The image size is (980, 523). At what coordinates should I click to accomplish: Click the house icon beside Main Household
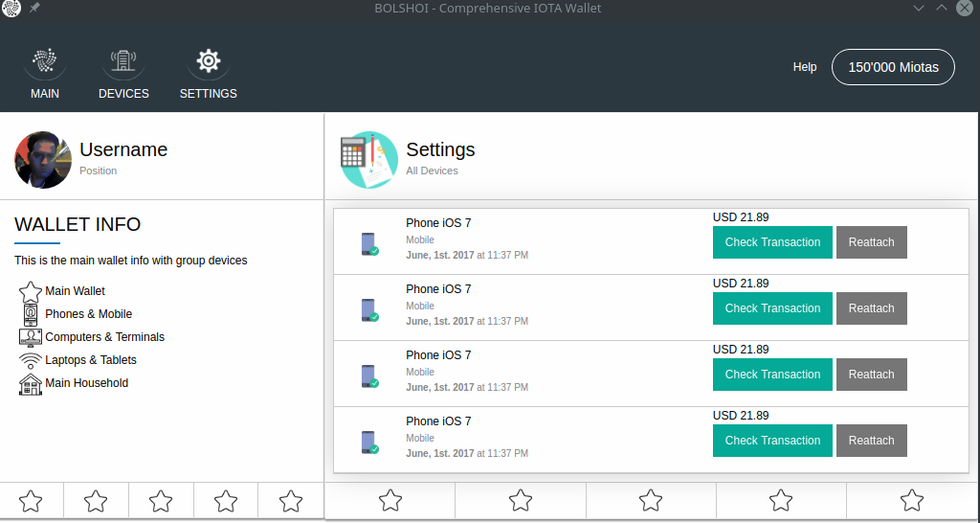tap(31, 383)
